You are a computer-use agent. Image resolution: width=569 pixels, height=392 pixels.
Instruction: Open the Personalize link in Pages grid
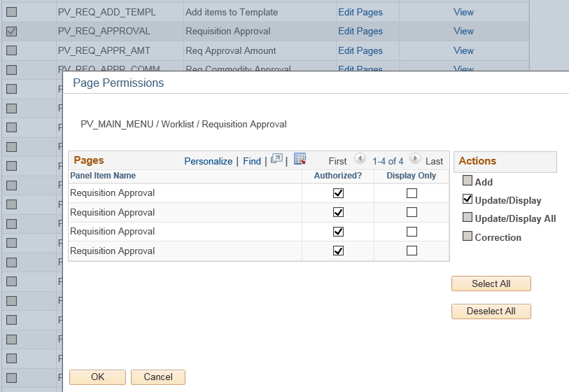click(209, 161)
